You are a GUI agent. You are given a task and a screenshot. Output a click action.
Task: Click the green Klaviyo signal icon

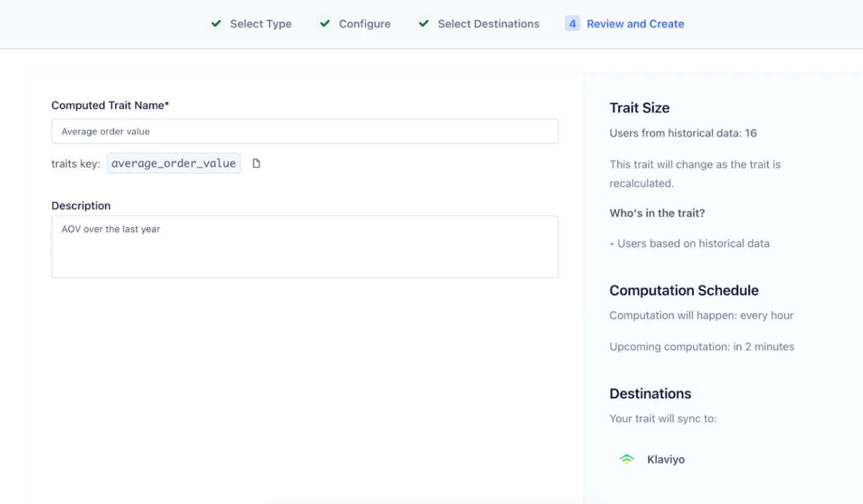pos(626,459)
